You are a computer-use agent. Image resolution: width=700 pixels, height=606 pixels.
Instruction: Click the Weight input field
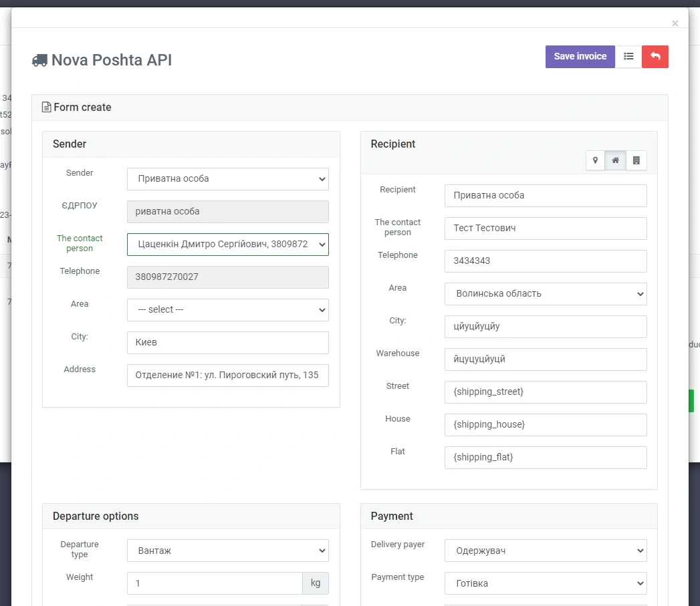(x=214, y=583)
